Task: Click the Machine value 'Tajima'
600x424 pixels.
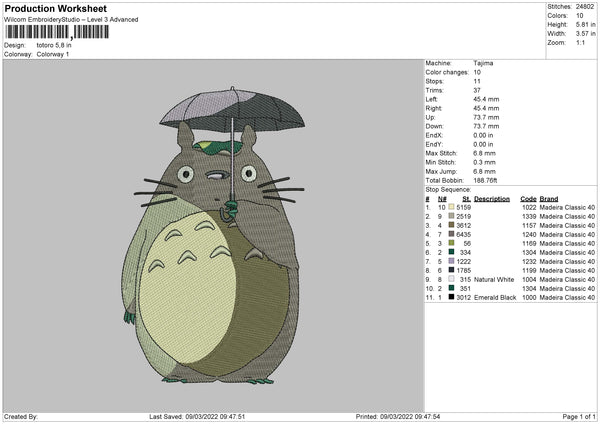Action: (483, 63)
